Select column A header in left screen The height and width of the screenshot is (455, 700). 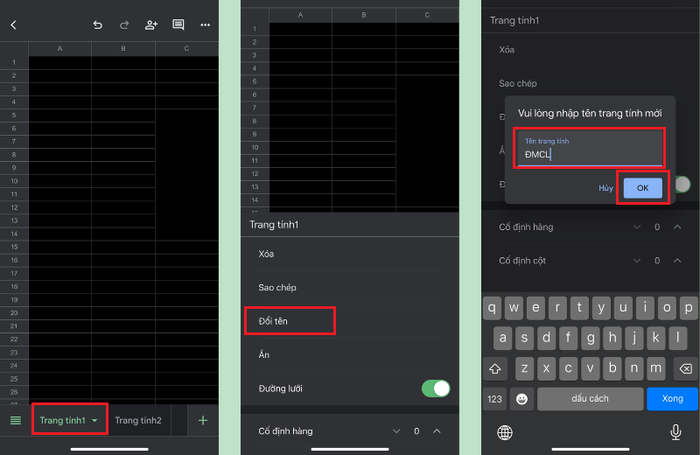point(60,49)
